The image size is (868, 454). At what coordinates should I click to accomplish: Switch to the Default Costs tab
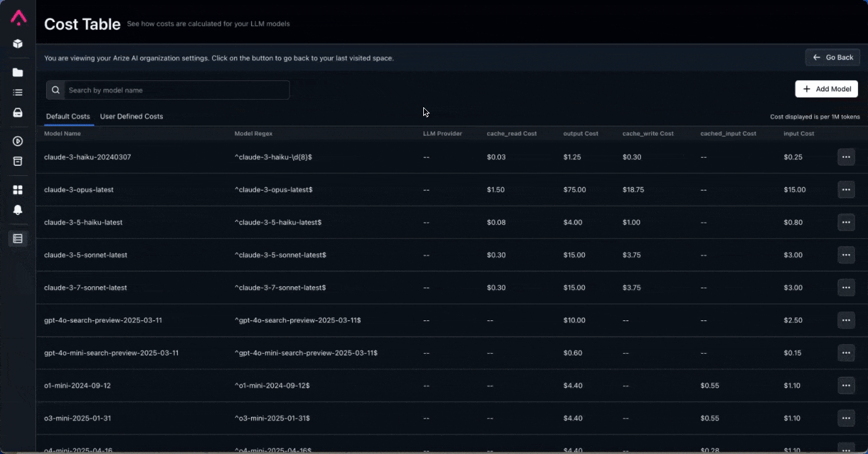[x=68, y=117]
